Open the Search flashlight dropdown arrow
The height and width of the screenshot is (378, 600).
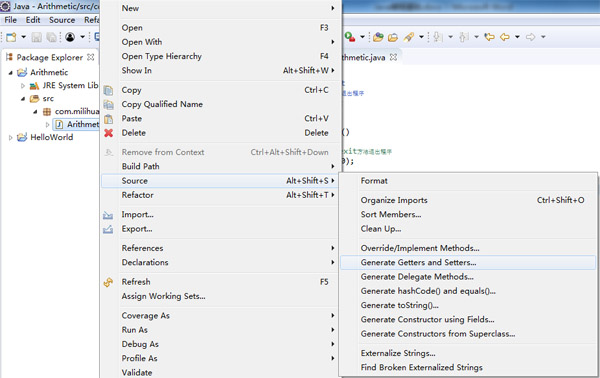click(421, 37)
